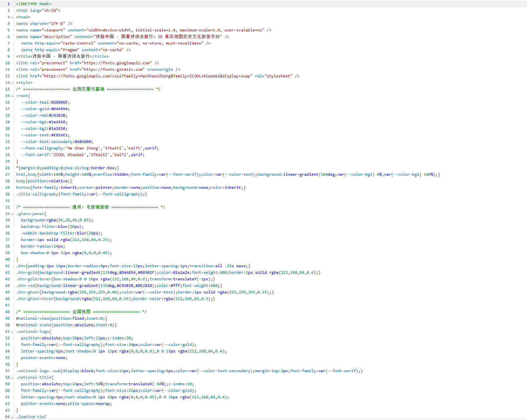Click the body position:relative rule
The height and width of the screenshot is (420, 527).
click(x=44, y=181)
